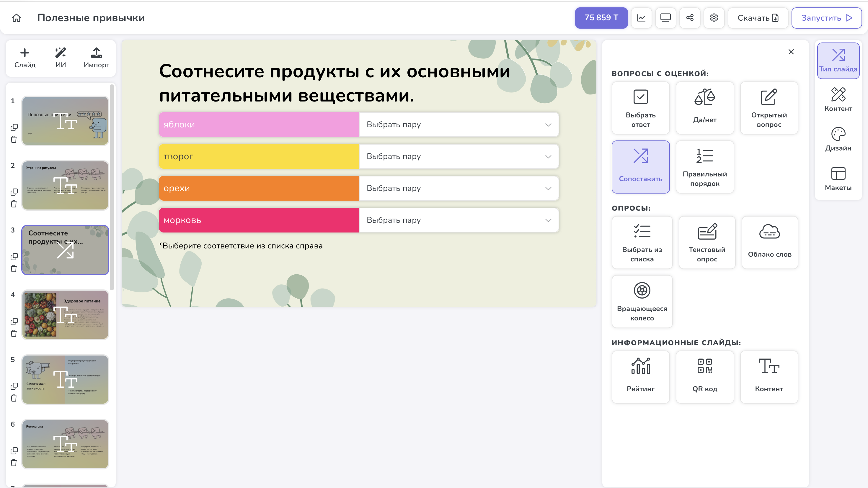Image resolution: width=868 pixels, height=488 pixels.
Task: Click the home icon
Action: pyautogui.click(x=16, y=18)
